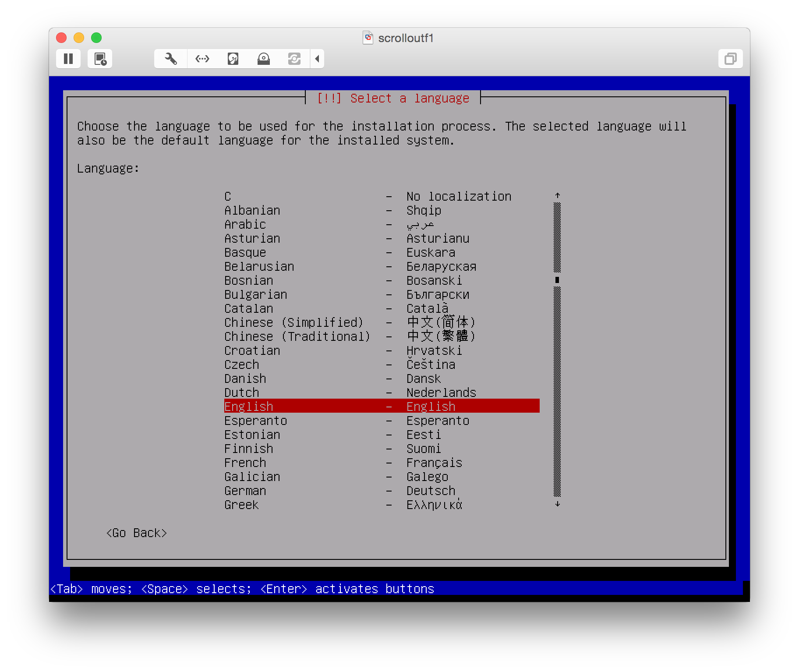
Task: Select C - No localization
Action: [382, 196]
